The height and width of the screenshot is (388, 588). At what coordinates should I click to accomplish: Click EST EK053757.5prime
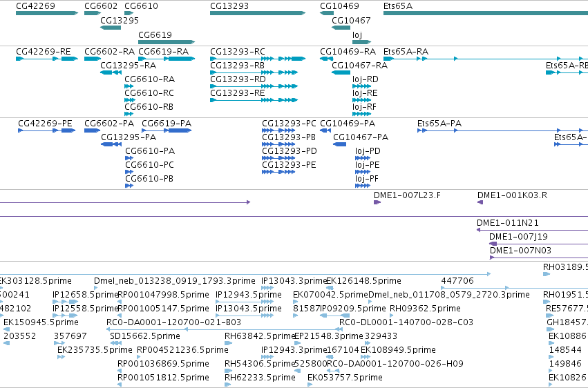(345, 378)
